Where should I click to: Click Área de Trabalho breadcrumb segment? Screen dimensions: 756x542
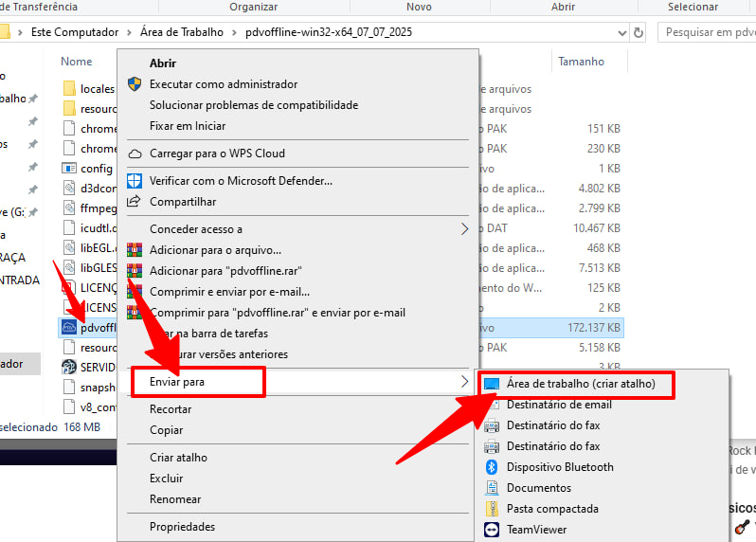(x=181, y=32)
